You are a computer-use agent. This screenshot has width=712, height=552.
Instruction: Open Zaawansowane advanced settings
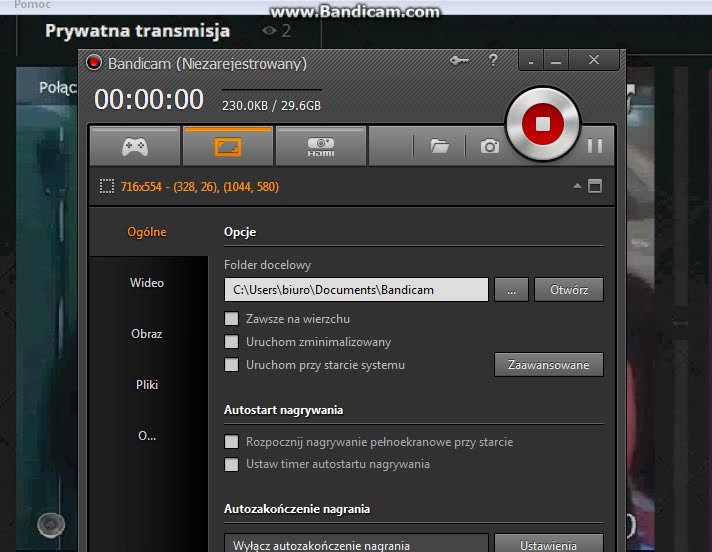coord(549,365)
